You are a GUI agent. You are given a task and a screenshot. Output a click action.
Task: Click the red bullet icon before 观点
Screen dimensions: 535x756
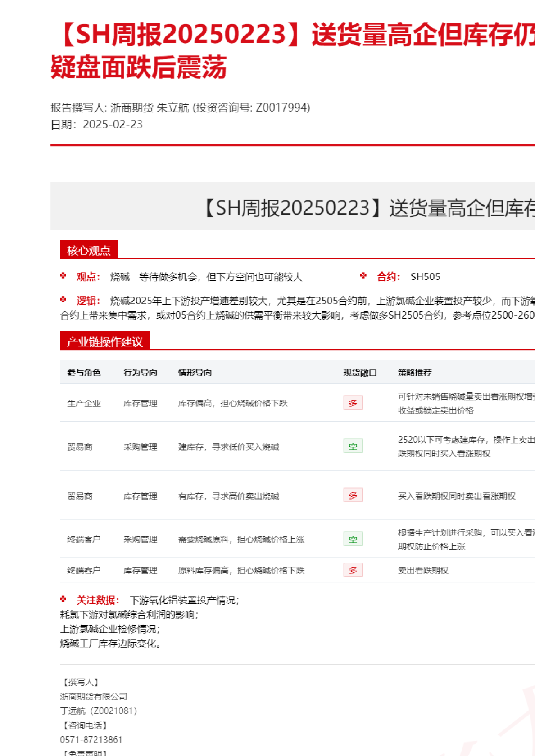(x=63, y=276)
